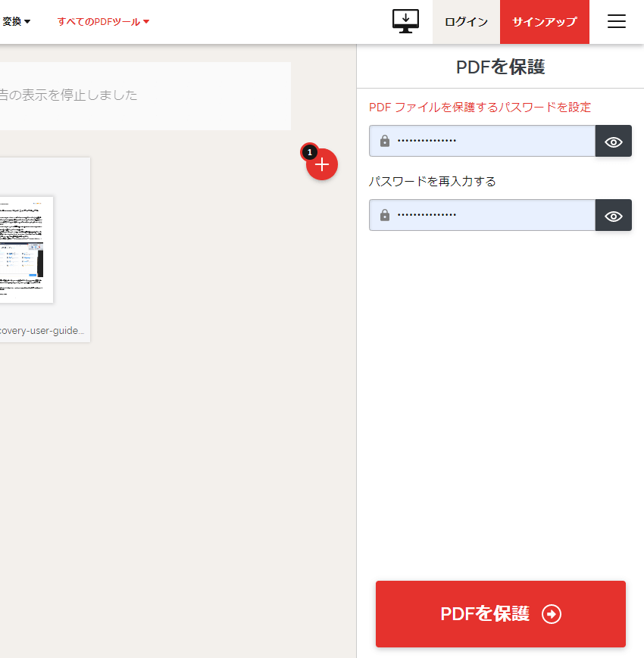
Task: Hide the confirmation password again via the eye icon
Action: click(613, 214)
